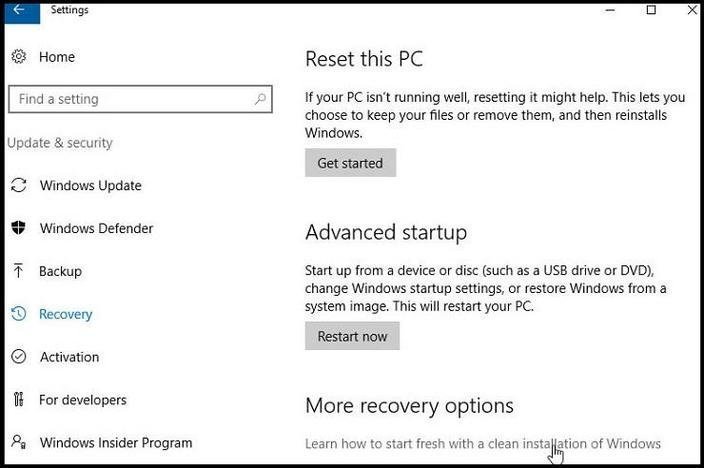704x468 pixels.
Task: Click the search magnifier icon
Action: point(260,99)
